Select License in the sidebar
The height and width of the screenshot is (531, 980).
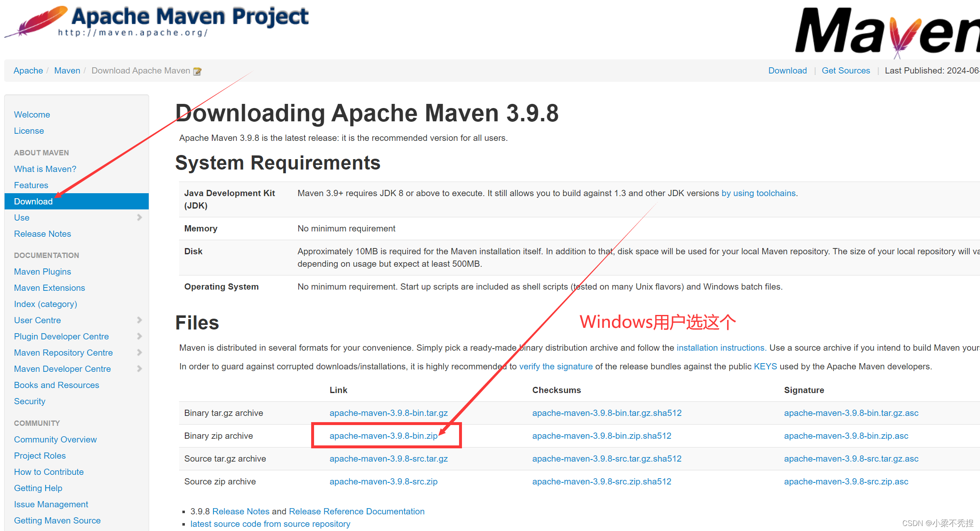click(x=29, y=131)
